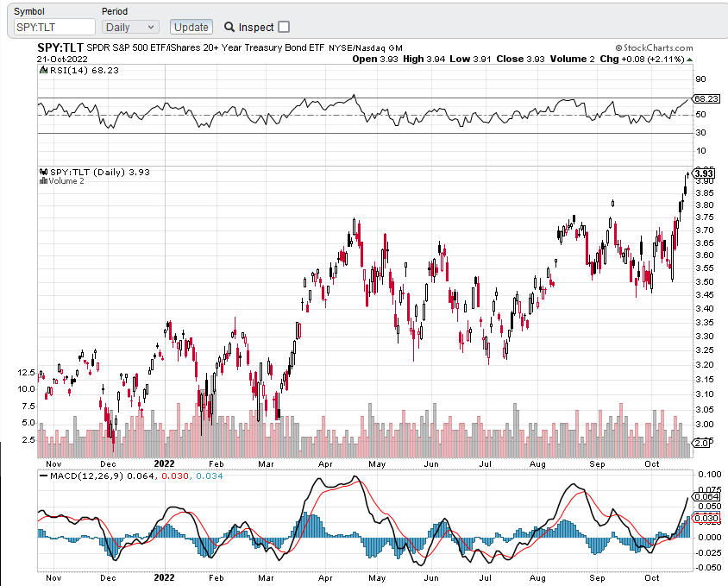
Task: Click the 'Close 3.93' value in header
Action: 520,59
